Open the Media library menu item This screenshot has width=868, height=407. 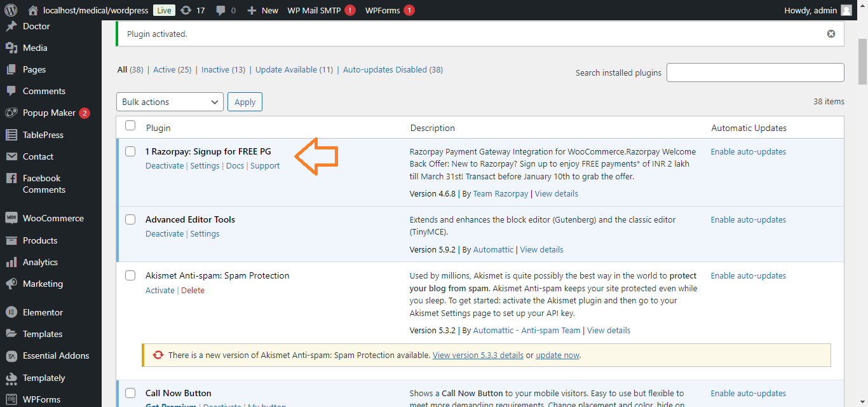click(35, 48)
